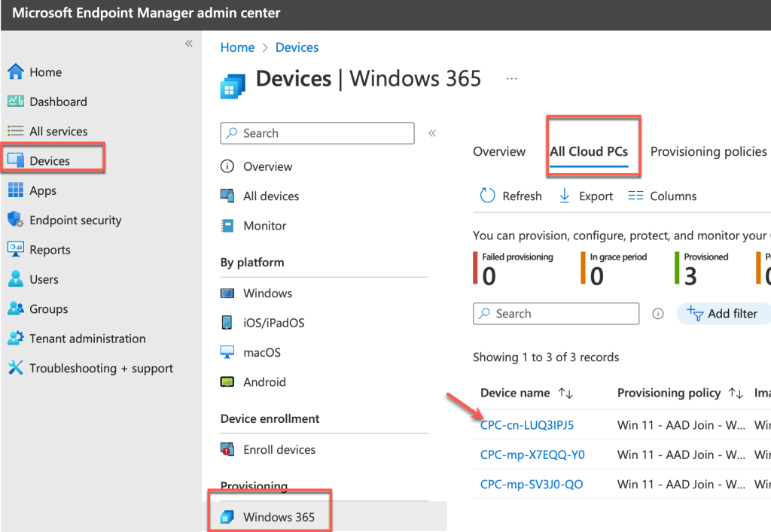Click the iOS/iPadOS phone icon
The image size is (771, 532).
pyautogui.click(x=227, y=323)
